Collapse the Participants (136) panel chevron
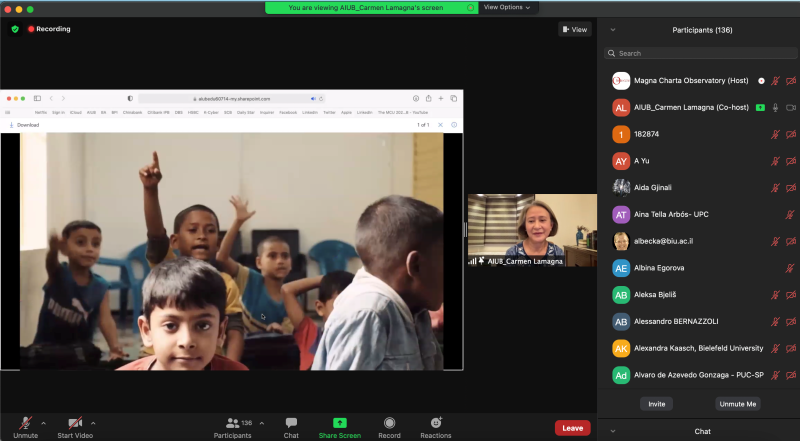The image size is (800, 441). [612, 30]
